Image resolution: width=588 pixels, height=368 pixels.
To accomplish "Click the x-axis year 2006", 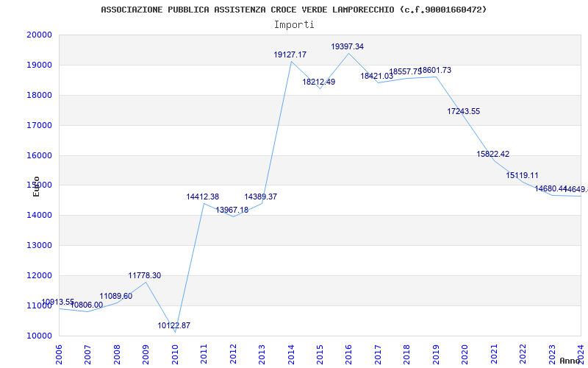I will [x=59, y=354].
